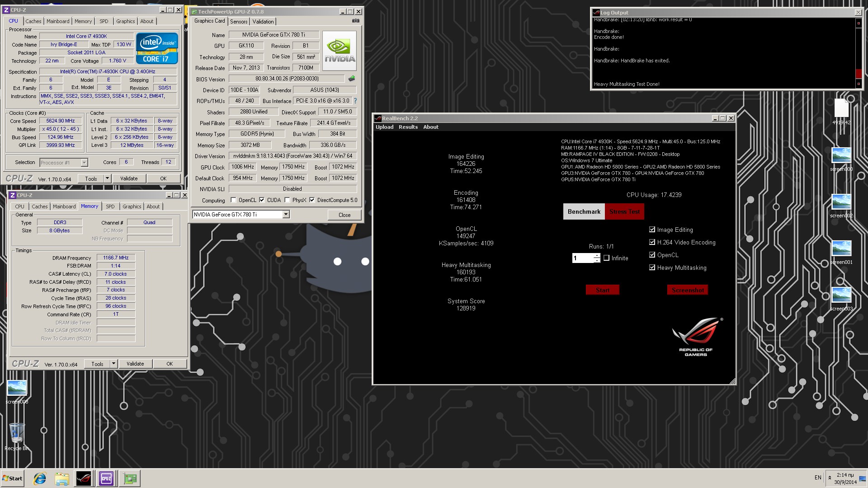This screenshot has width=868, height=488.
Task: Click the Log Output title bar icon
Action: click(596, 13)
